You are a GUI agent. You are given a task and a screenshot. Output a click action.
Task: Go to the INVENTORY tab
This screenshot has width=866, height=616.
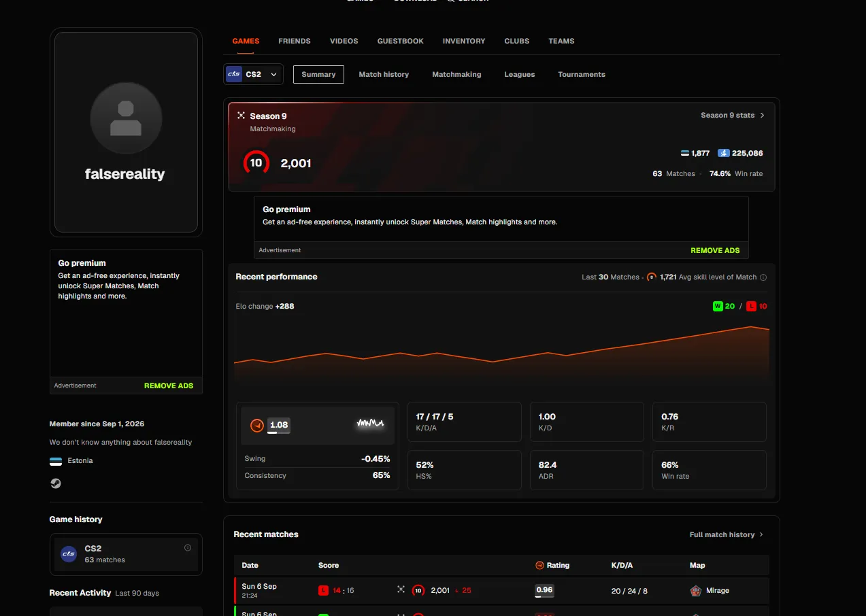tap(464, 41)
